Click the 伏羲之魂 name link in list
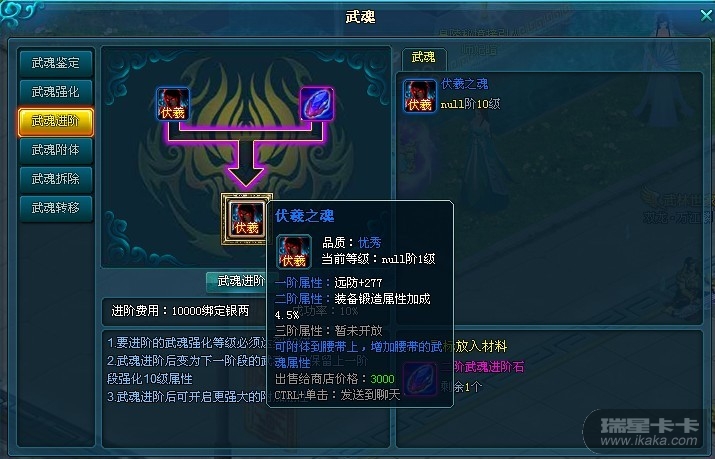Screen dimensions: 715x459 [x=464, y=84]
